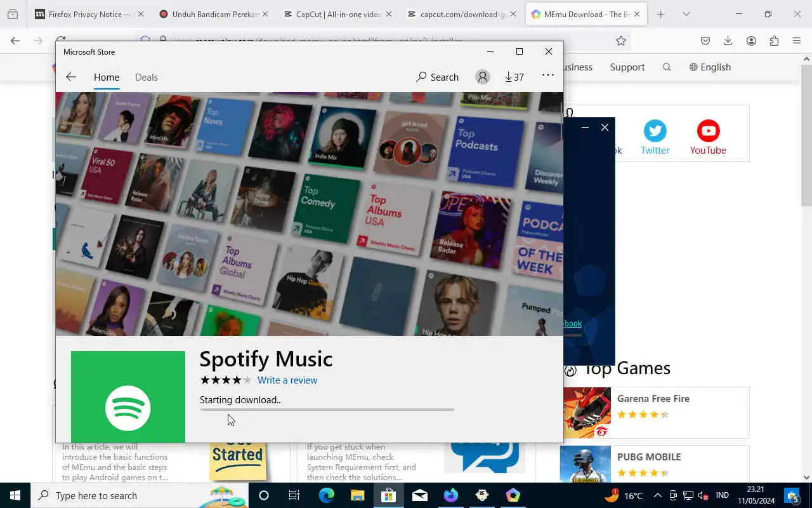Open the notification center icon

(x=792, y=495)
